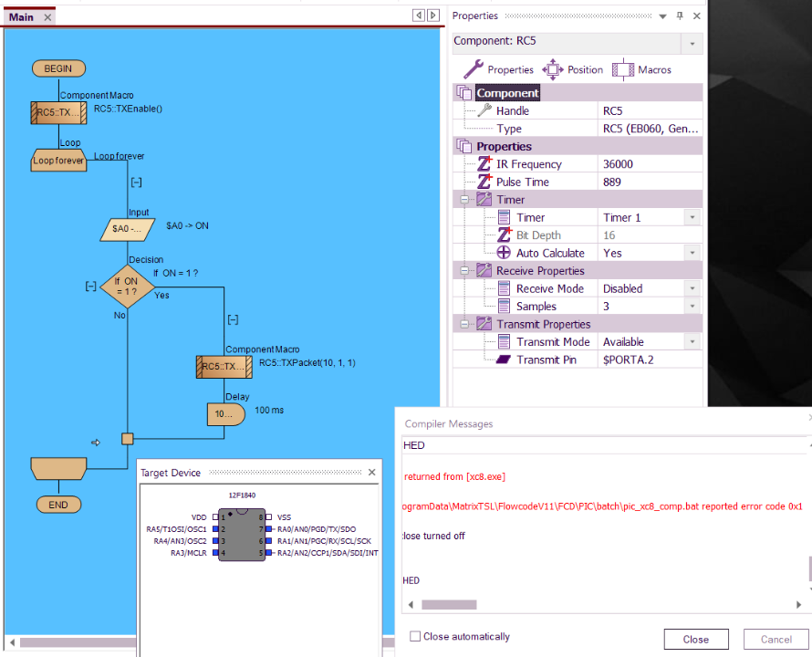812x657 pixels.
Task: Click the RA2/AN2/CCP1 pin 5 on chip
Action: pos(268,553)
